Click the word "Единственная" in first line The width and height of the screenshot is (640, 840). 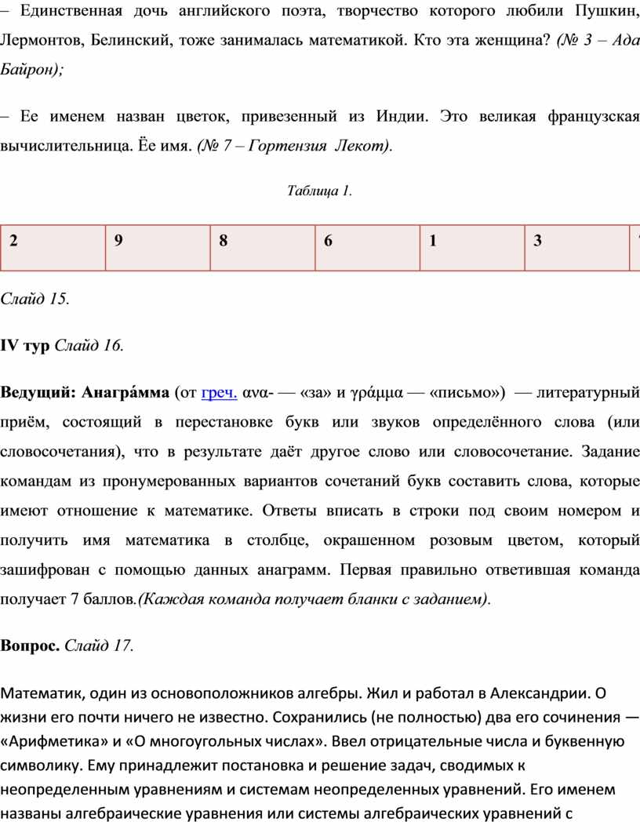coord(71,11)
